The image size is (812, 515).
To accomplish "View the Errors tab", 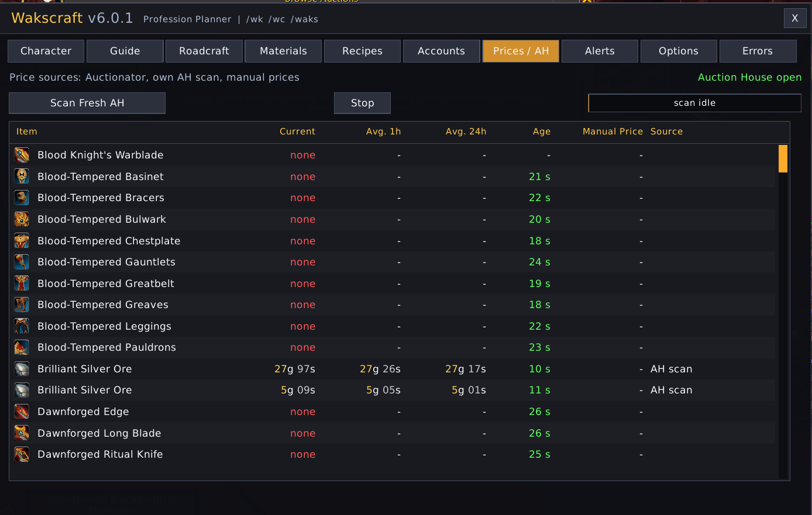I will point(758,51).
